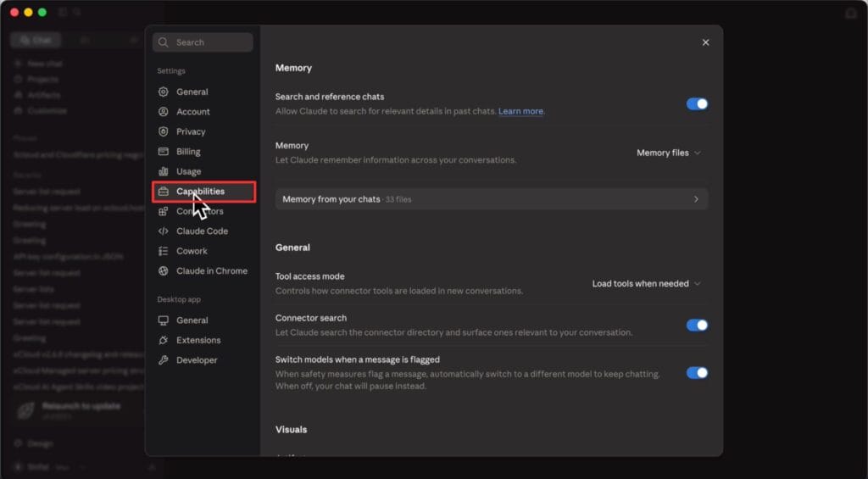Image resolution: width=868 pixels, height=479 pixels.
Task: Open the Server lists chat in sidebar
Action: [33, 290]
